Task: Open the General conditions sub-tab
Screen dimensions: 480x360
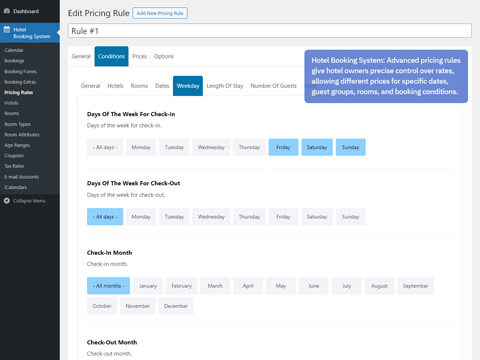Action: click(90, 86)
